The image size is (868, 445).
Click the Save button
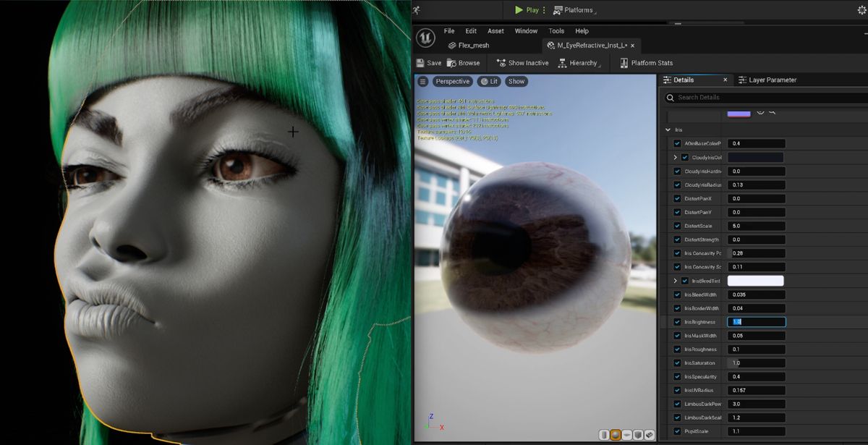point(429,62)
